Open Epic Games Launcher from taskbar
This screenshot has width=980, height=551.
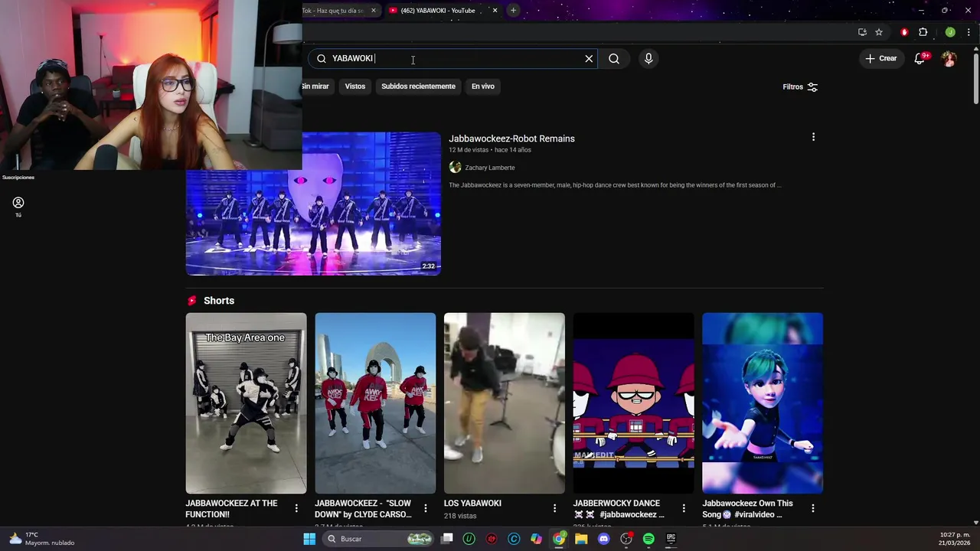click(671, 539)
